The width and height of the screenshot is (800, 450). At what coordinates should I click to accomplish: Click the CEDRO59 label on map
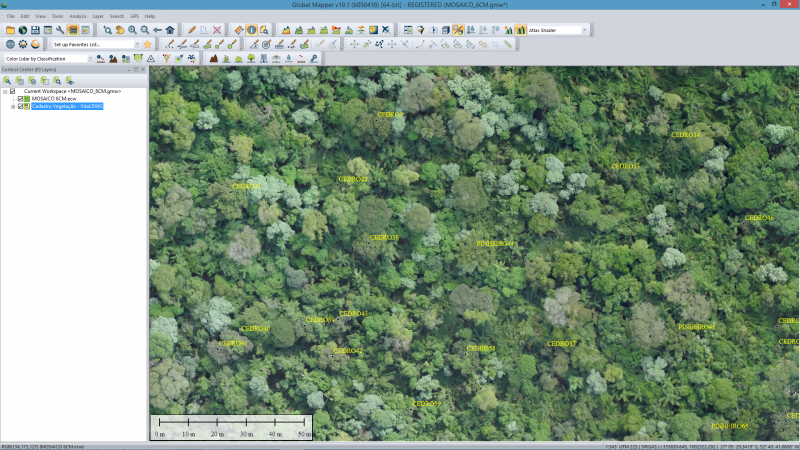427,404
